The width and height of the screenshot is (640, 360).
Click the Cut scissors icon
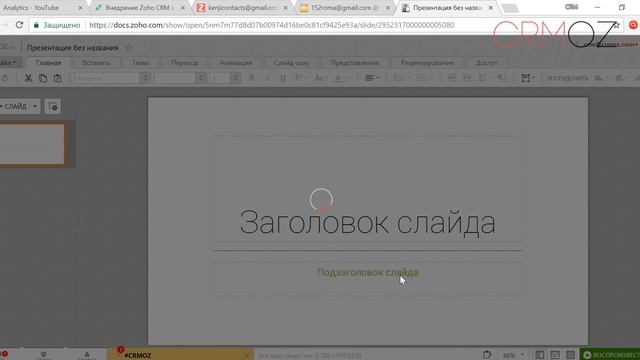(x=28, y=78)
